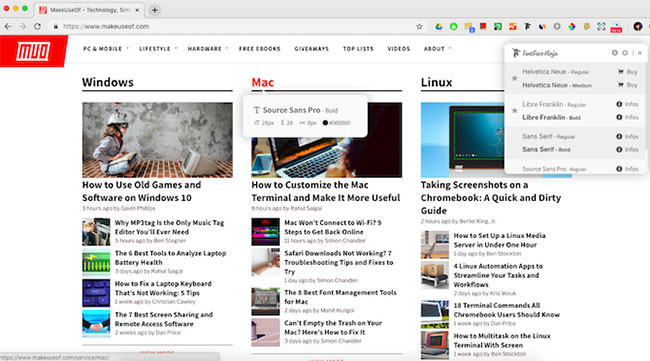Open 'The 7 Best Screen Sharing' link

(x=164, y=319)
